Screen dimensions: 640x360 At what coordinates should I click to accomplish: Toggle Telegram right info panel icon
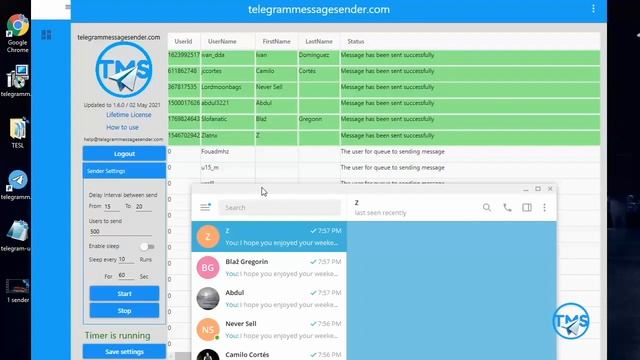coord(527,207)
